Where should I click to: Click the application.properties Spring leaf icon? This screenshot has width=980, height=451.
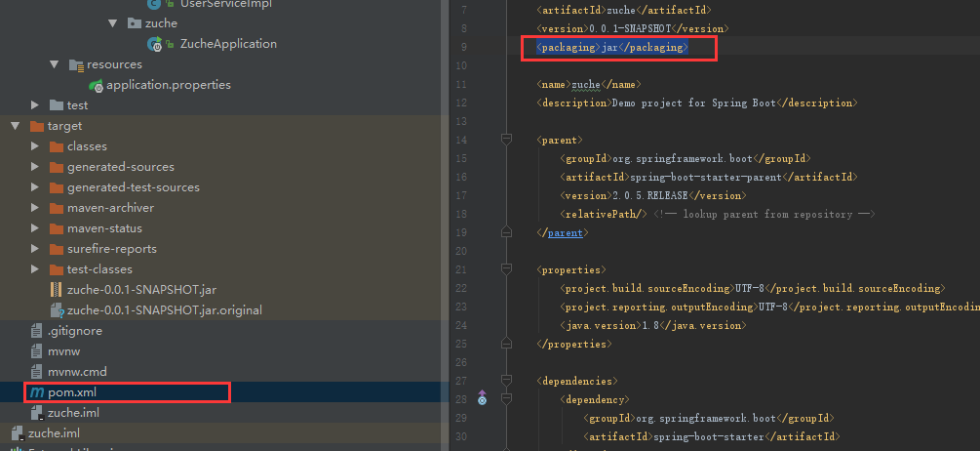[x=96, y=85]
